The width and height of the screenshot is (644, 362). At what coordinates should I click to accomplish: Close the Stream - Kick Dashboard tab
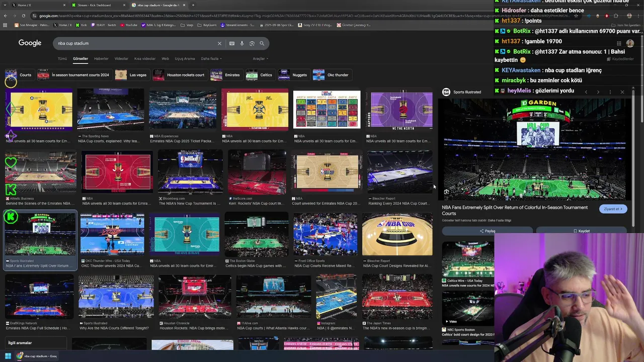pos(124,5)
